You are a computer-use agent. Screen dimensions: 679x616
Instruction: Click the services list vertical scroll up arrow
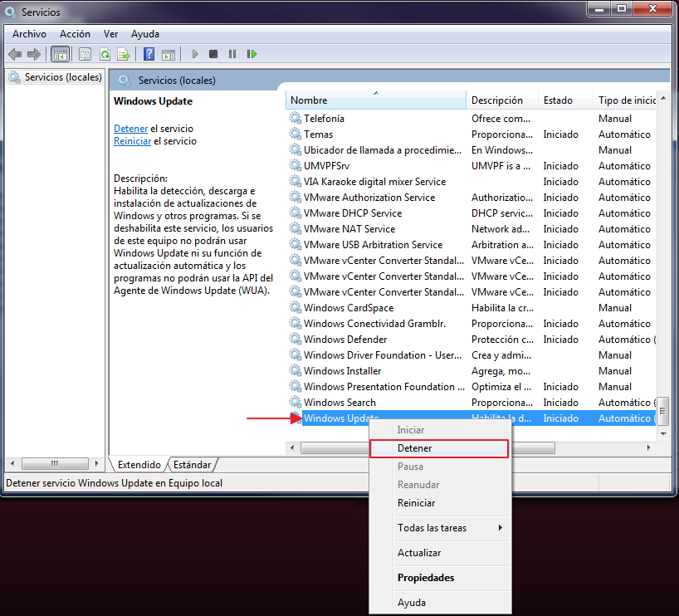[x=663, y=98]
